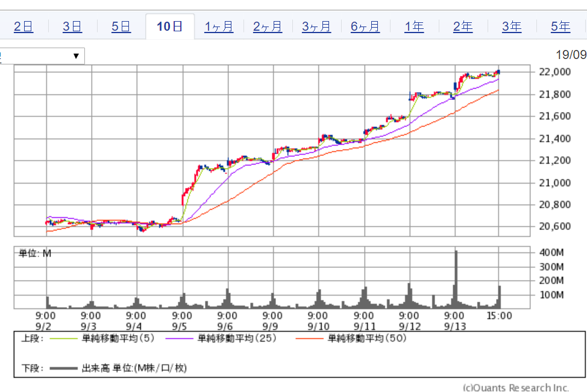Click the 9/5 date axis label
The height and width of the screenshot is (392, 587).
180,326
